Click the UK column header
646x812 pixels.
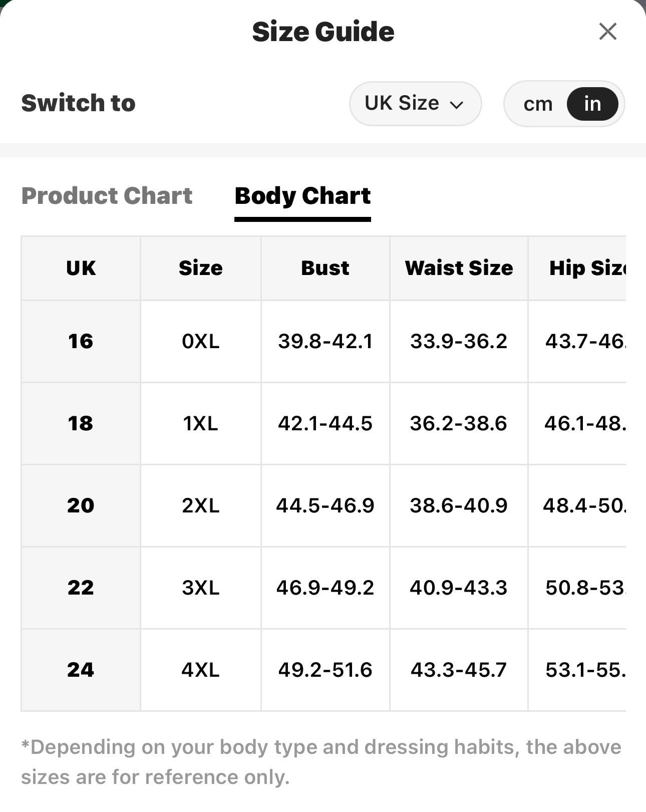pyautogui.click(x=81, y=268)
